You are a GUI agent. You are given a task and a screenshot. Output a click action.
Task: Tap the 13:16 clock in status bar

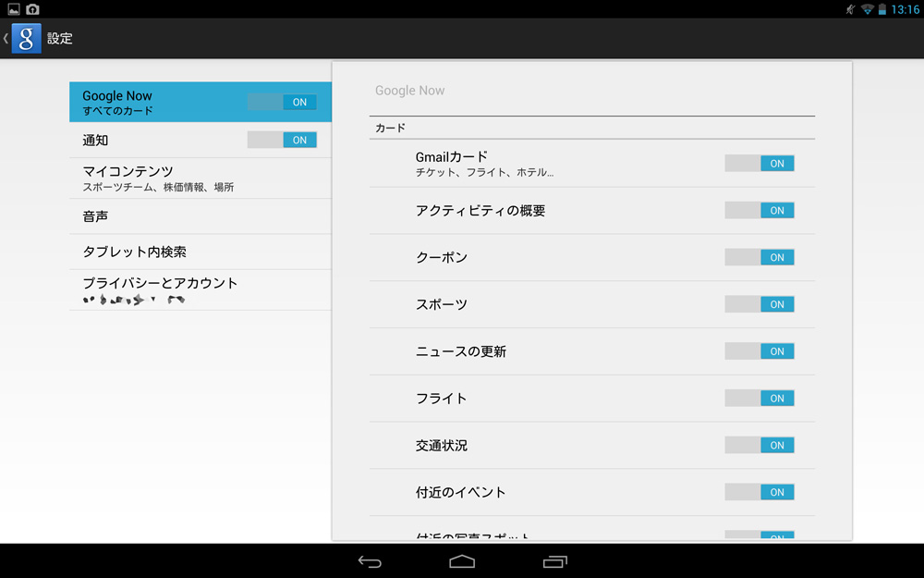pos(906,9)
